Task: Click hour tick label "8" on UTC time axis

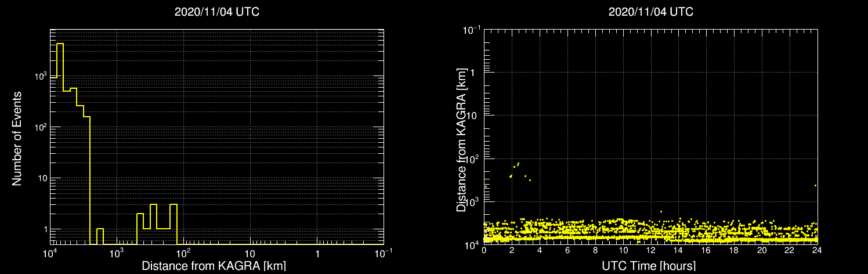Action: point(595,251)
